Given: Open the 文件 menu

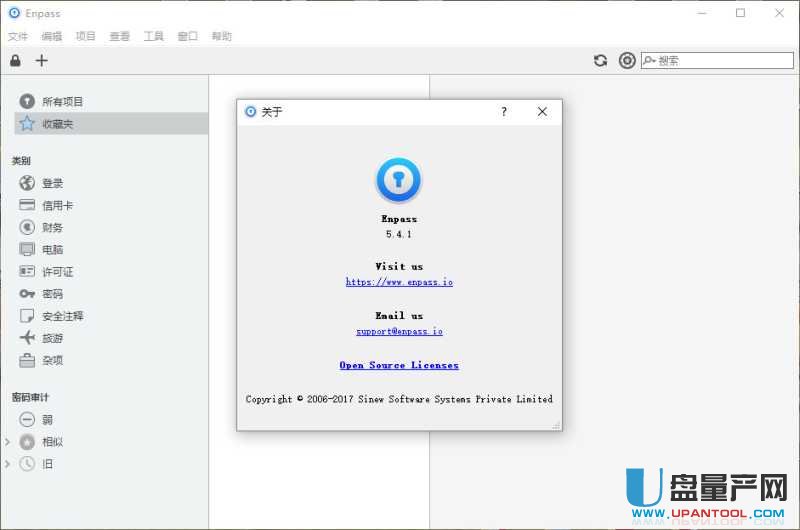Looking at the screenshot, I should coord(18,36).
